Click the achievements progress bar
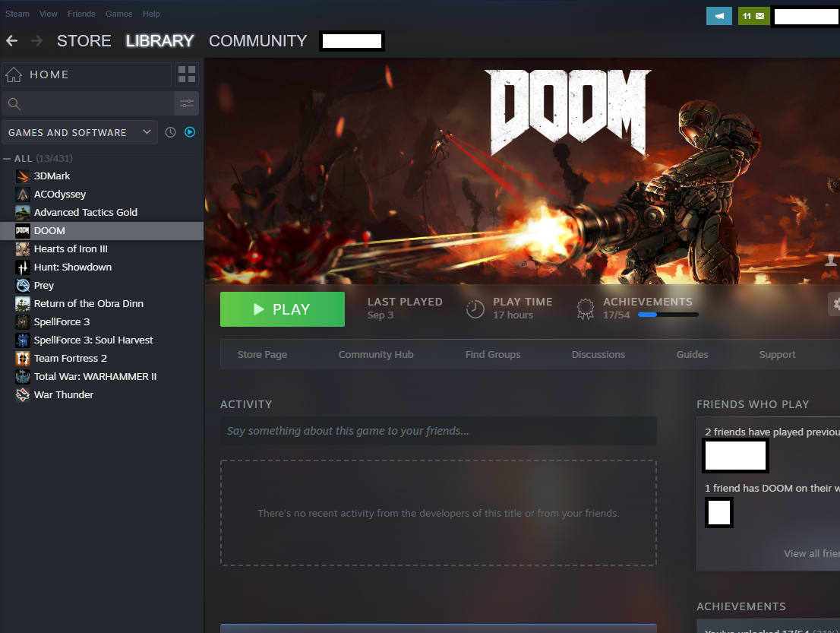 [x=668, y=315]
